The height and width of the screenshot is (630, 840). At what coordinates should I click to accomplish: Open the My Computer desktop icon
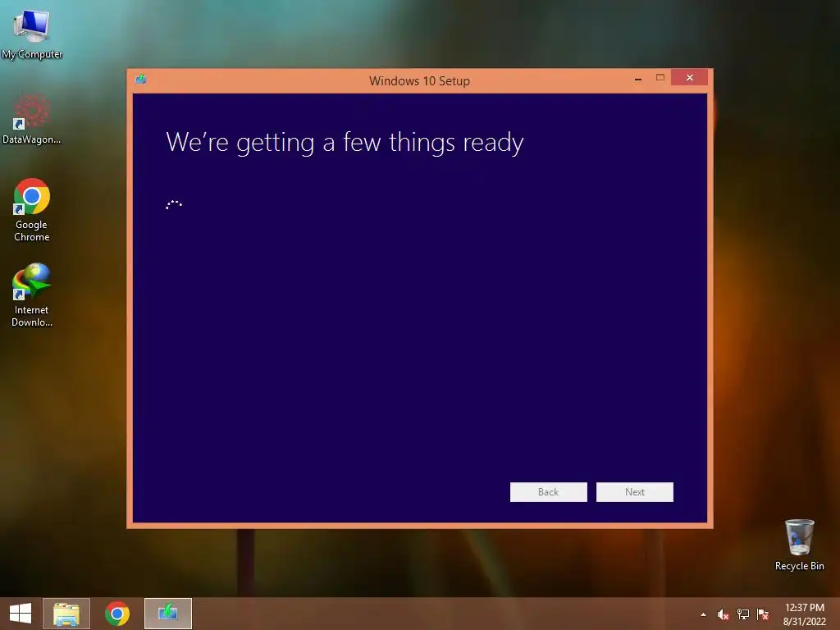32,33
